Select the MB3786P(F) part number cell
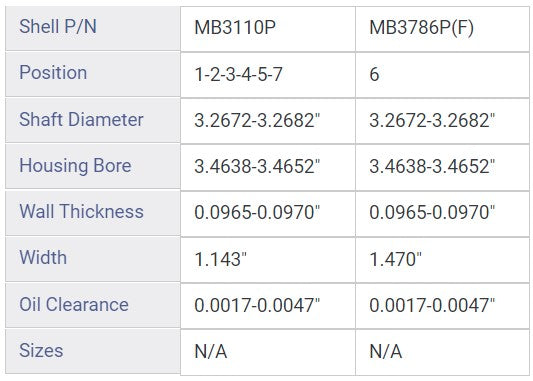Screen dimensions: 533x381 pyautogui.click(x=442, y=29)
